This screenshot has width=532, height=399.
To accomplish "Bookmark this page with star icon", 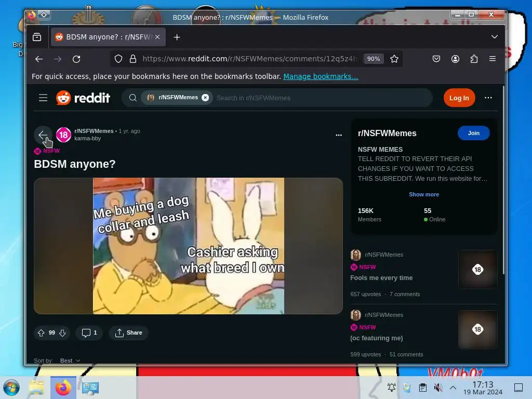I will pyautogui.click(x=394, y=59).
